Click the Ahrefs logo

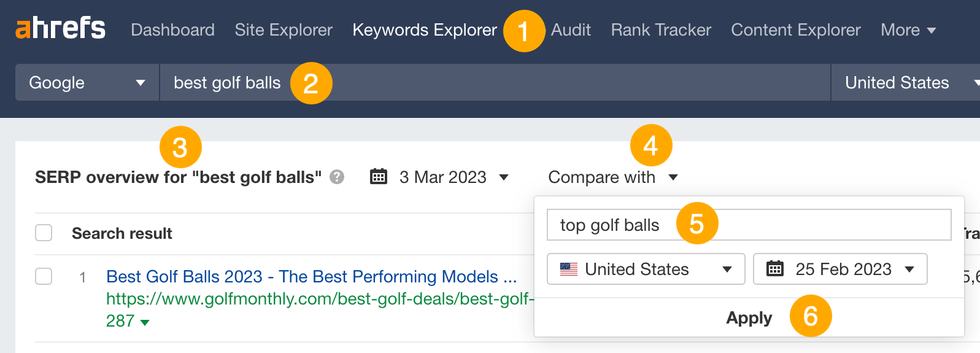pos(60,28)
